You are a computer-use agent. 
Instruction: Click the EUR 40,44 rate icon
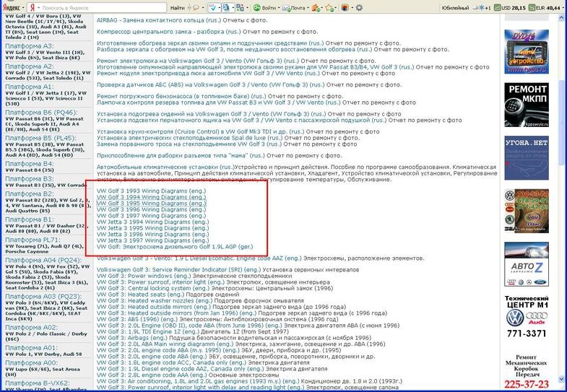pyautogui.click(x=532, y=8)
